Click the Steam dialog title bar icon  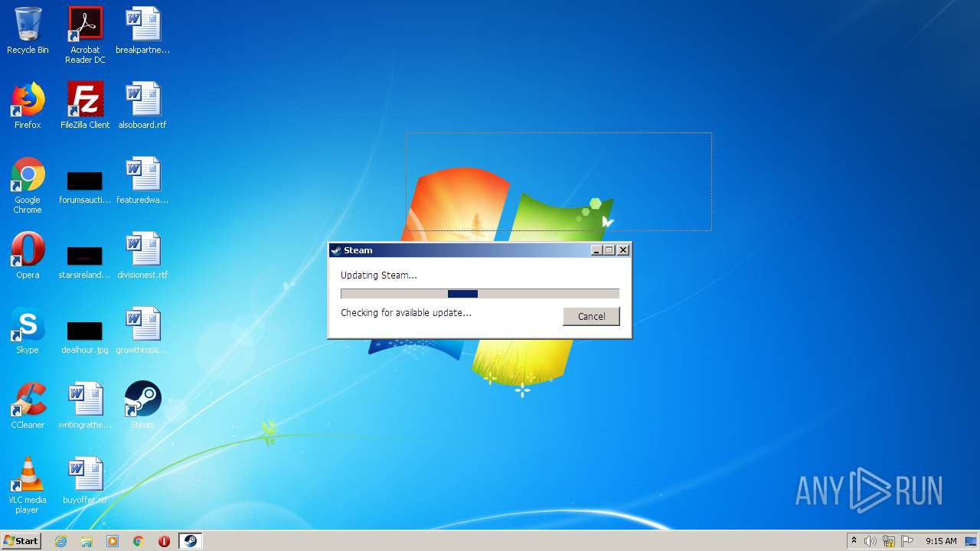(336, 250)
